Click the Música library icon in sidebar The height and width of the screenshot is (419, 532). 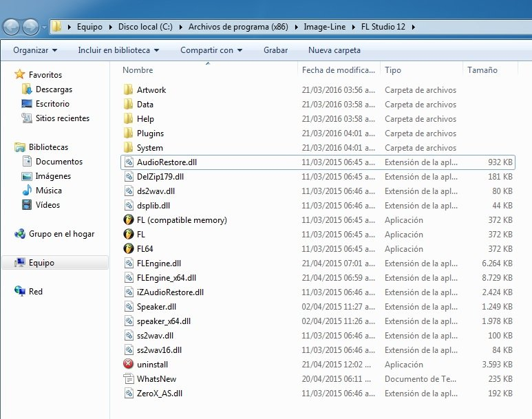pos(28,191)
